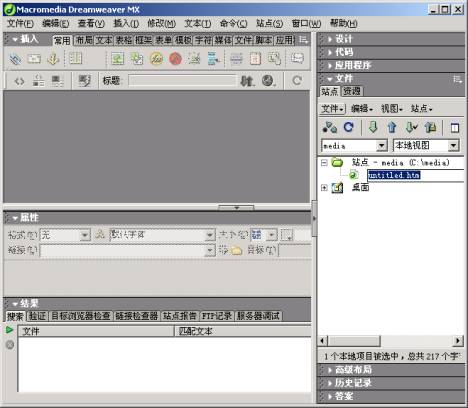Click the Image Placeholder icon
The height and width of the screenshot is (408, 468).
[x=137, y=59]
